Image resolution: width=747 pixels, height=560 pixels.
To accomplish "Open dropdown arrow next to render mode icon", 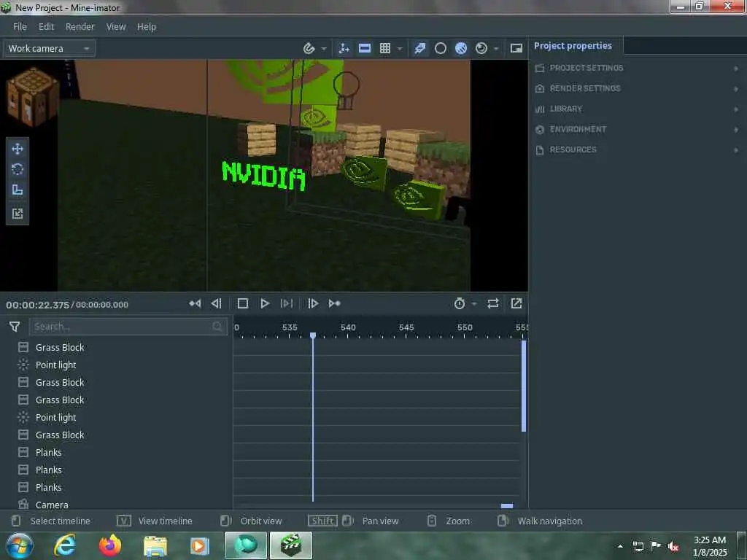I will click(x=496, y=49).
